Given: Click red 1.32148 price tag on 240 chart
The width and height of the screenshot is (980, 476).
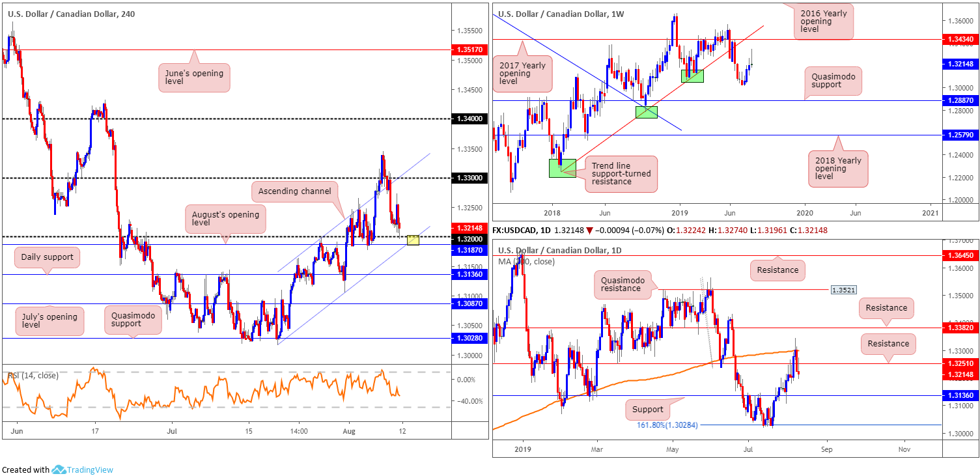Looking at the screenshot, I should 468,227.
